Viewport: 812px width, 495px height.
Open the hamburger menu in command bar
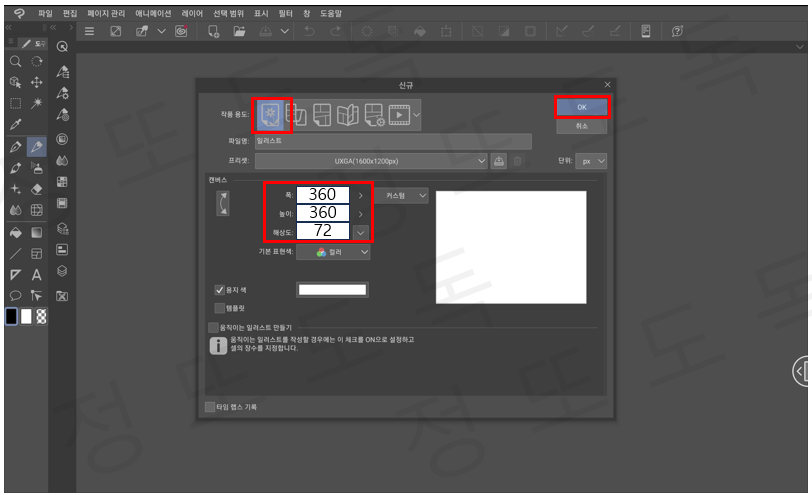(x=89, y=31)
